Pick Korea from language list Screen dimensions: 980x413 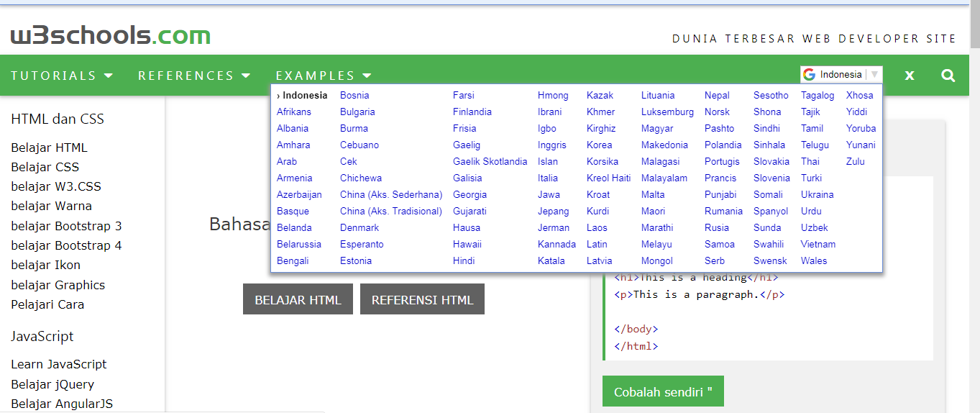pos(599,145)
